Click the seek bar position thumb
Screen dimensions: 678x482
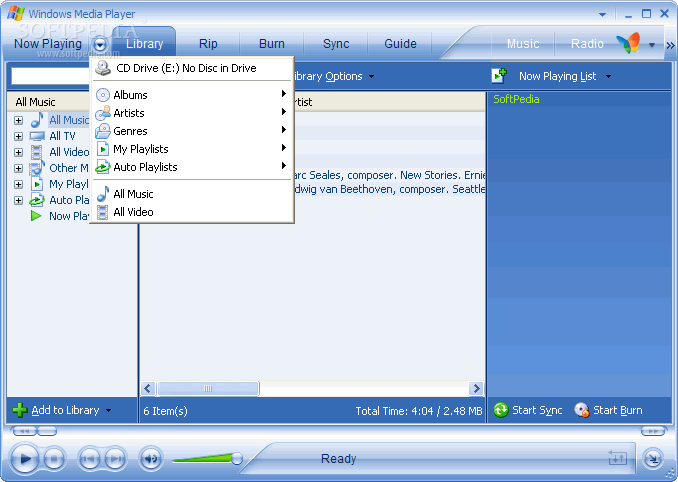pos(47,431)
